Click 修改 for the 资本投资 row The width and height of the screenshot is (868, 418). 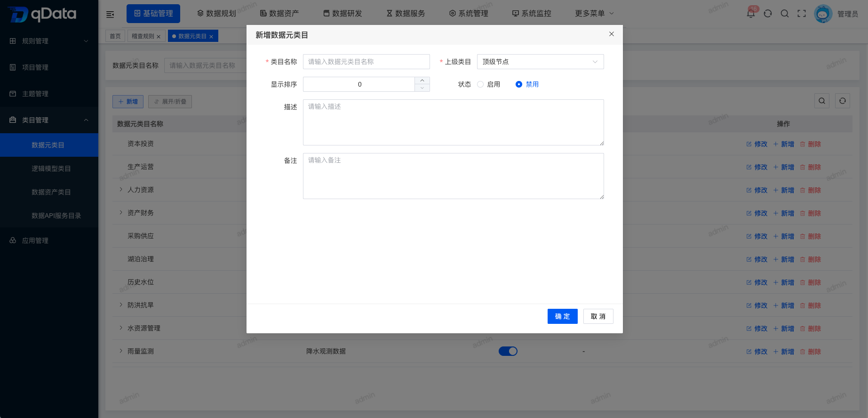coord(757,144)
